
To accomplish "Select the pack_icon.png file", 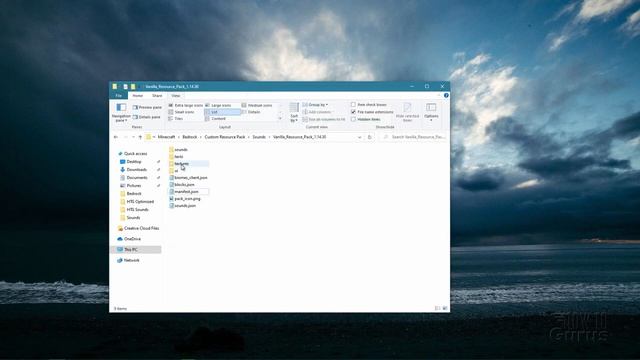I will (x=187, y=199).
